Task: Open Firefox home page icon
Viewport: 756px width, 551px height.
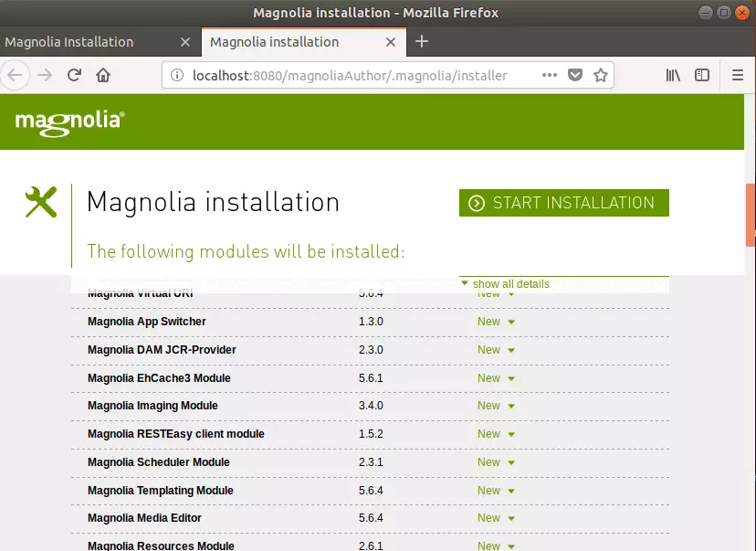Action: (x=103, y=75)
